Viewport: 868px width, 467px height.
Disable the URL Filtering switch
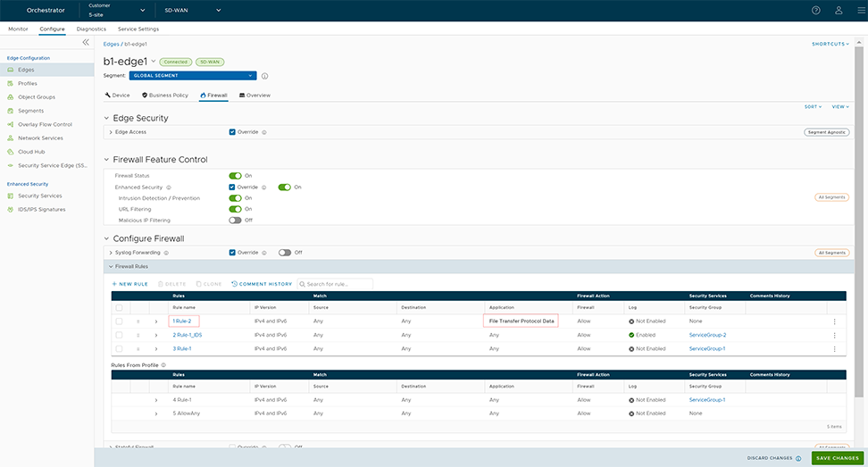coord(236,209)
